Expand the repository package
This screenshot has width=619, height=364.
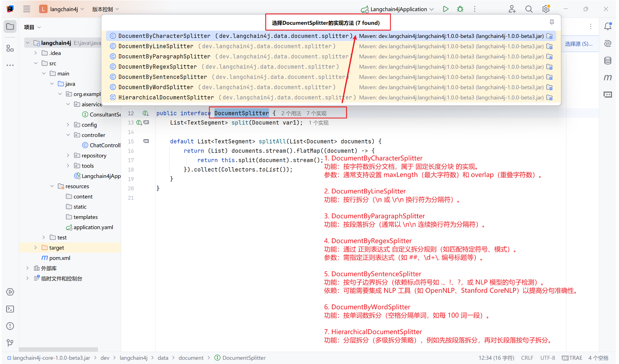click(x=68, y=156)
